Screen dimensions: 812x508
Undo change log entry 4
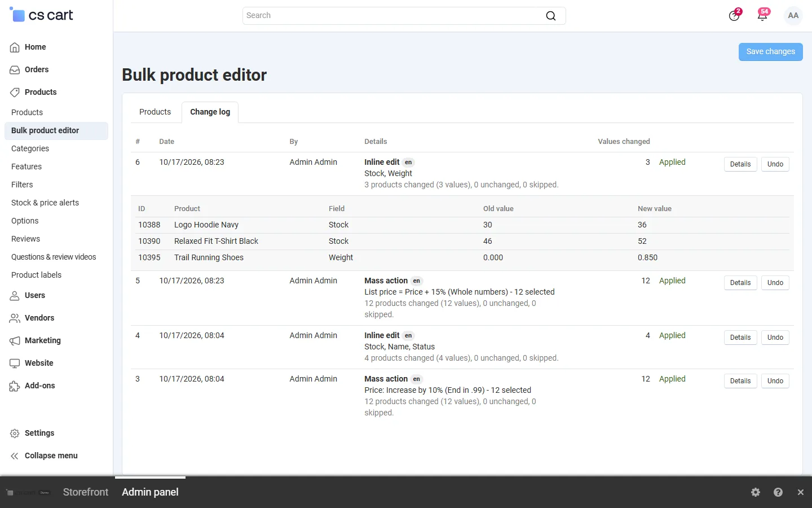(x=775, y=338)
